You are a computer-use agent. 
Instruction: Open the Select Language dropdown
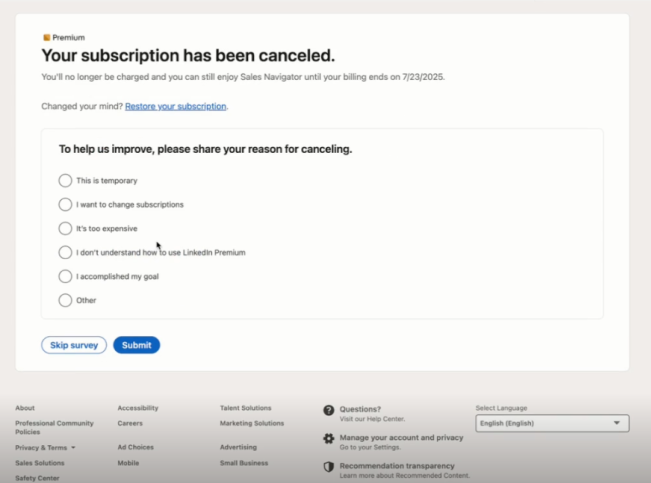point(552,423)
